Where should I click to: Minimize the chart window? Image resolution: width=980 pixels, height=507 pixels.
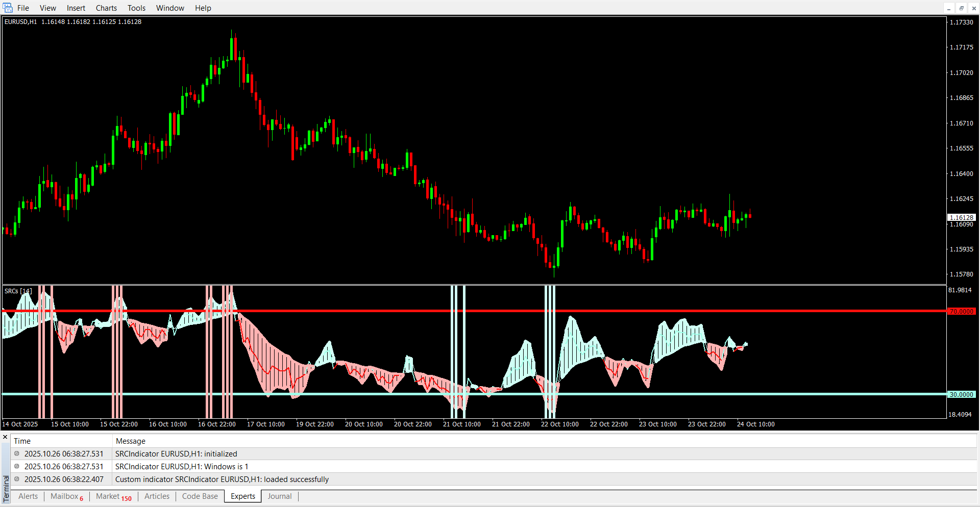949,8
